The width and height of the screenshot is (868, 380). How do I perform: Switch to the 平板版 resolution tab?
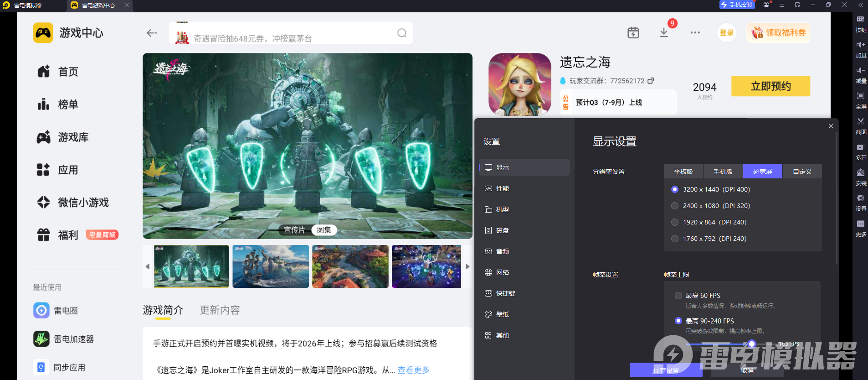pyautogui.click(x=683, y=171)
